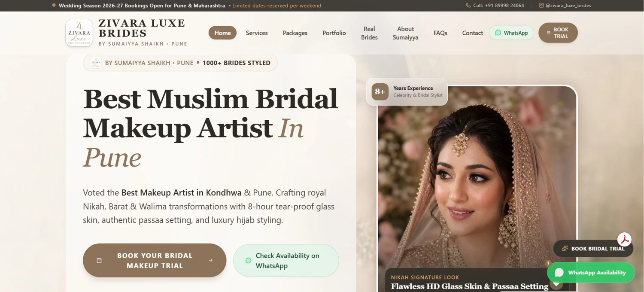644x292 pixels.
Task: Click the notification badge showing 1
Action: (548, 263)
